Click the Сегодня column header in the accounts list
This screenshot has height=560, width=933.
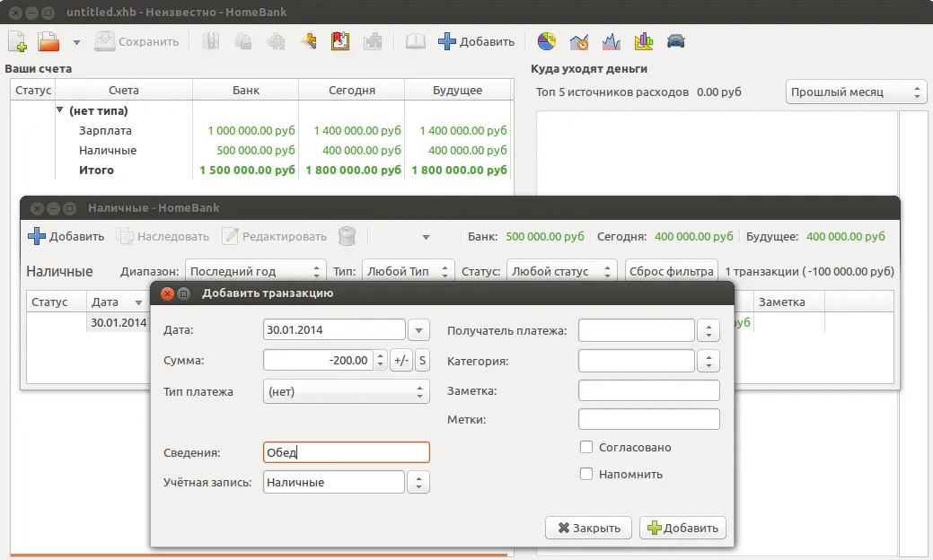click(352, 91)
